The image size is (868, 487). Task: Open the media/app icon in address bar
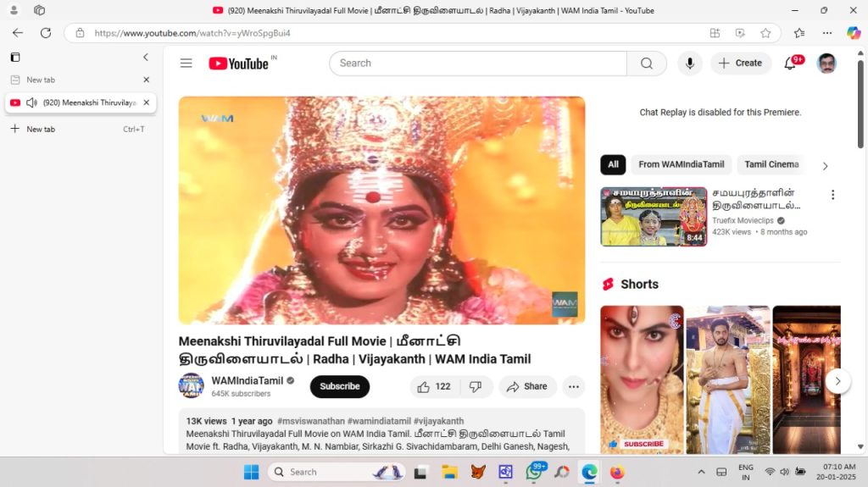[739, 33]
